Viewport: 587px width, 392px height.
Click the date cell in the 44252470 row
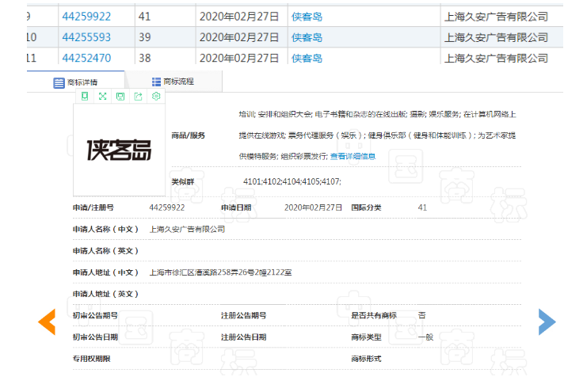242,57
